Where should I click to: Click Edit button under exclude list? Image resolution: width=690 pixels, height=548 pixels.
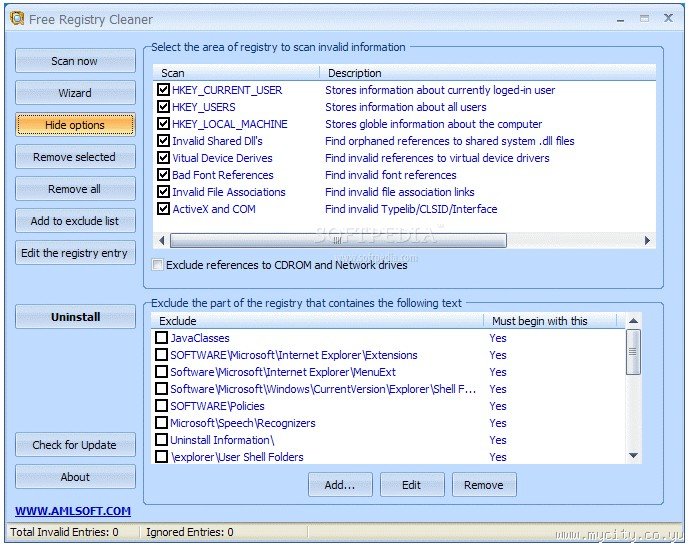click(x=412, y=485)
